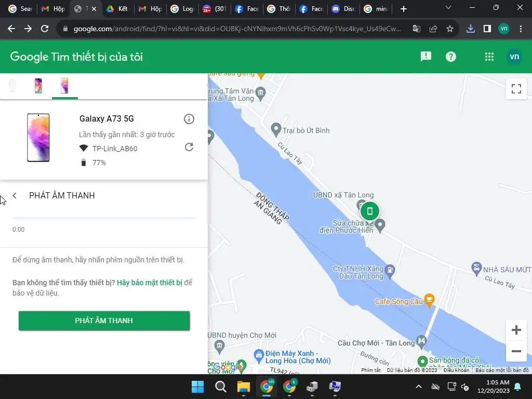
Task: Open Windows taskbar search
Action: (220, 387)
